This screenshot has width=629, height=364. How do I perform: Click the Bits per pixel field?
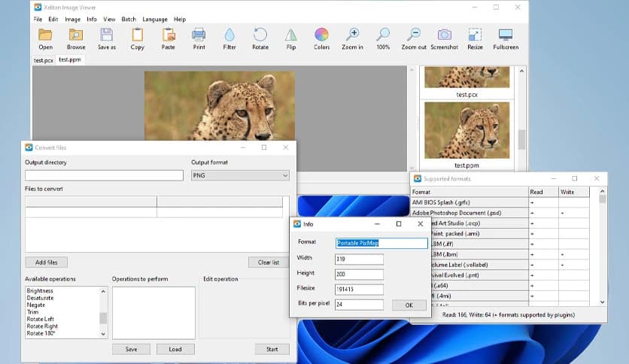coord(359,305)
